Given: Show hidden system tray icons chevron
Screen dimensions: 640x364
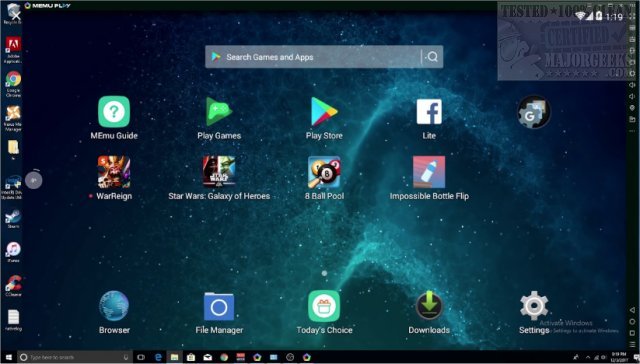Looking at the screenshot, I should 588,357.
